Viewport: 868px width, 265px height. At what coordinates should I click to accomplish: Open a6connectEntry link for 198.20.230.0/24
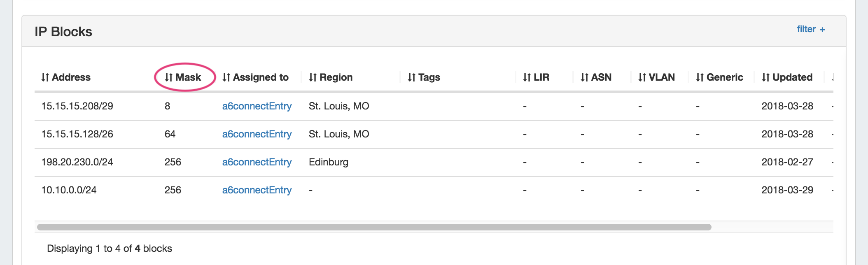click(257, 162)
